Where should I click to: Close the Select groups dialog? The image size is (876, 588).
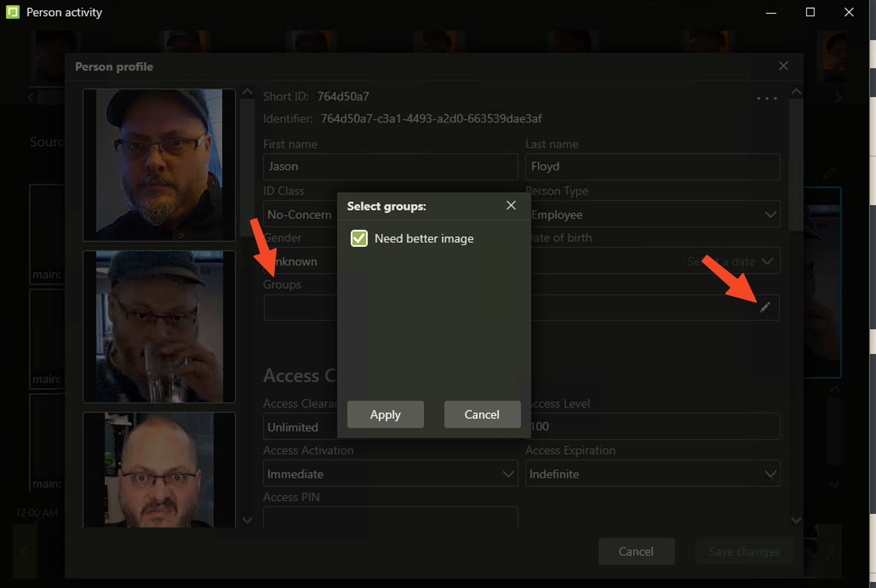pyautogui.click(x=511, y=206)
